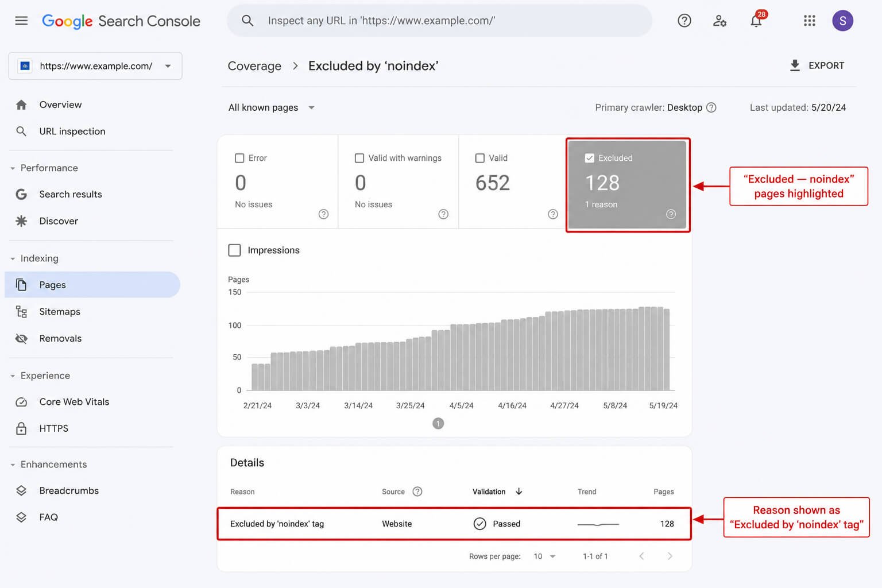
Task: Go back to the Coverage breadcrumb
Action: pyautogui.click(x=254, y=66)
